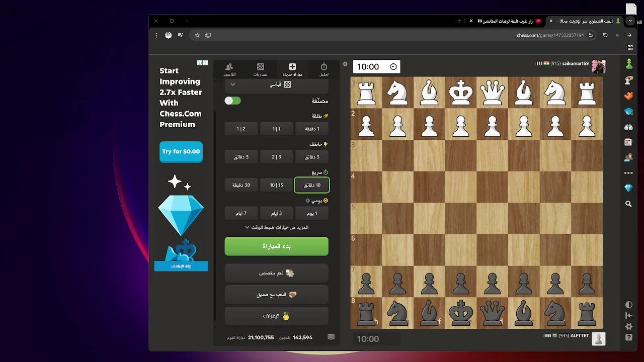This screenshot has height=362, width=644.
Task: Collapse the sidebar with the arrow-bar icon
Action: click(x=629, y=315)
